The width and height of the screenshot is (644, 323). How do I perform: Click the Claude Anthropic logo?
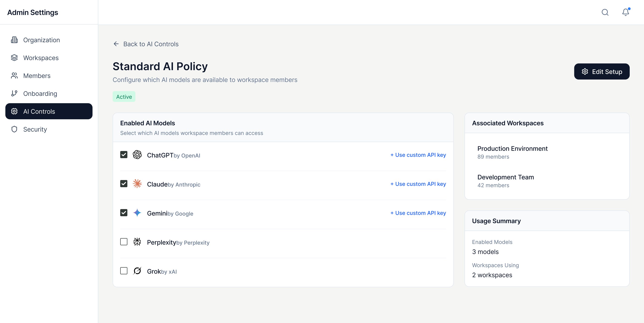coord(137,184)
